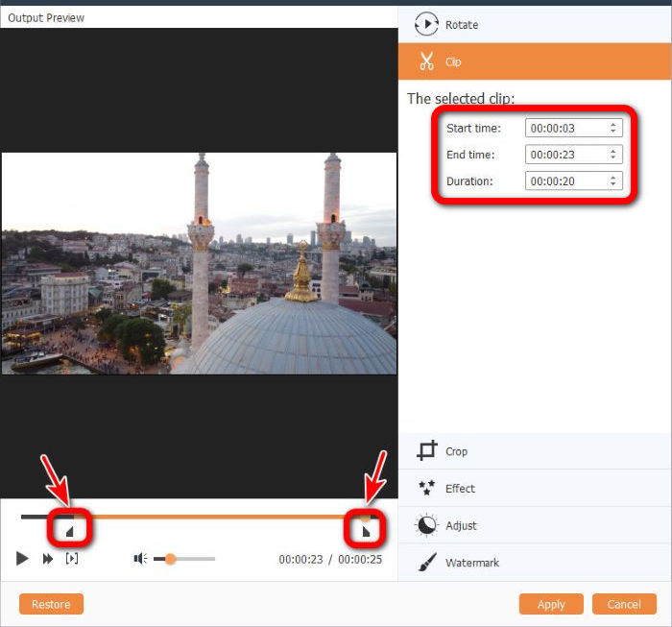Click the clip end trim marker

click(x=366, y=532)
